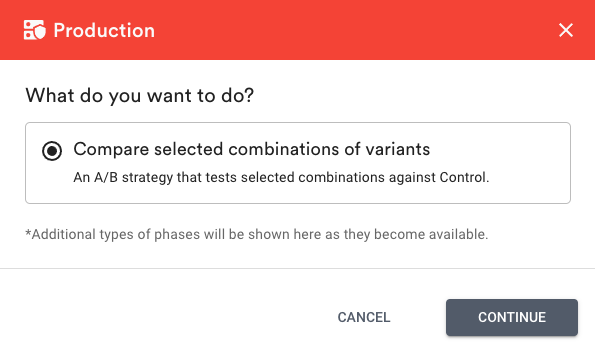
Task: Click the additional types of phases footnote
Action: 257,234
